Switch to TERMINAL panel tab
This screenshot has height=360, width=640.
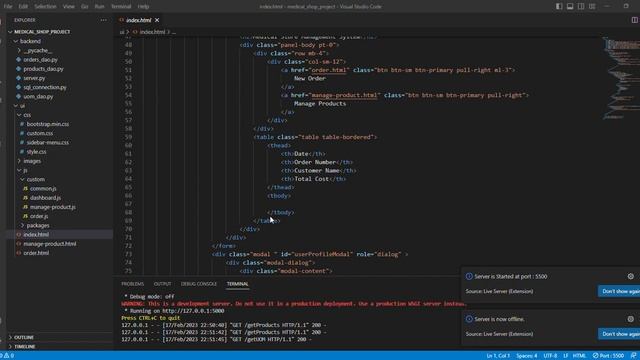tap(238, 284)
